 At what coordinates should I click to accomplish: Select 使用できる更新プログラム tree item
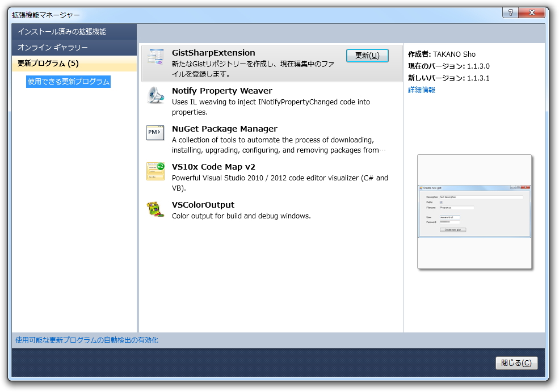pyautogui.click(x=69, y=82)
